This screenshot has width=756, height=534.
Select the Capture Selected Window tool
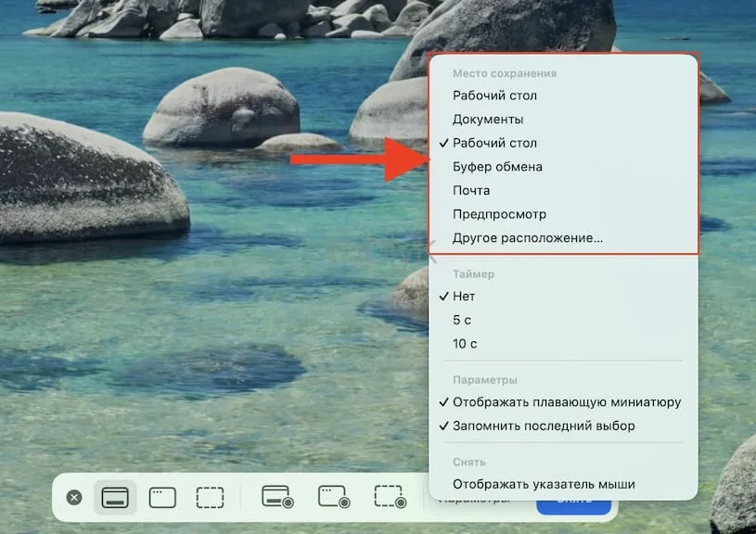161,497
